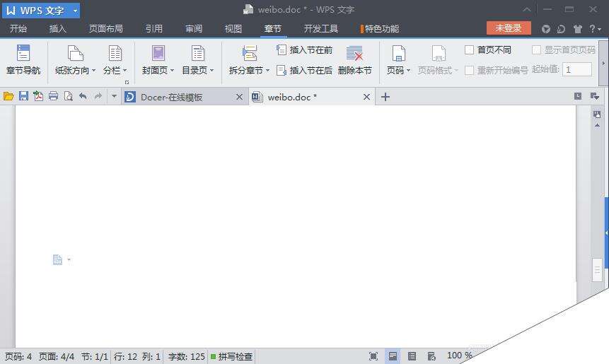Print the document with the printer icon
609x364 pixels.
(x=53, y=96)
